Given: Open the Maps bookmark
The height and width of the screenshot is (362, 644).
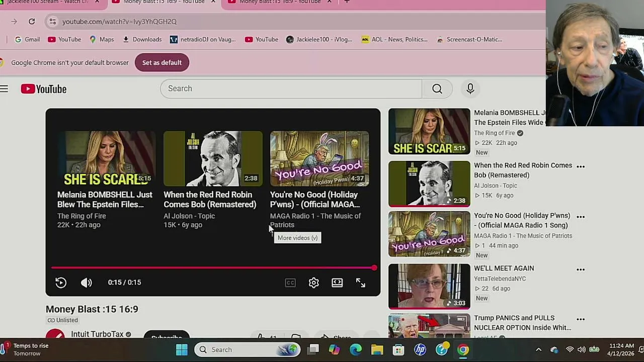Looking at the screenshot, I should pyautogui.click(x=102, y=39).
